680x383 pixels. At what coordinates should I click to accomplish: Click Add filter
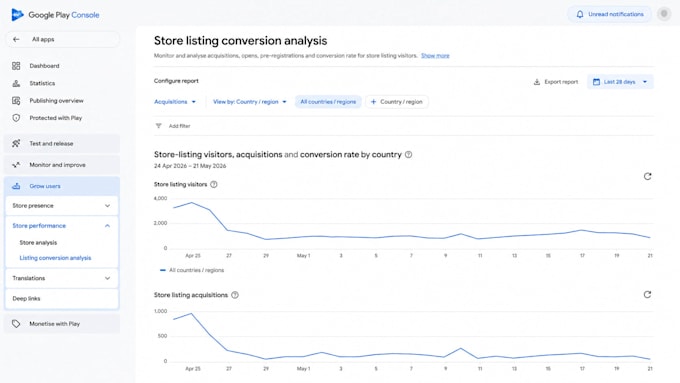[180, 126]
